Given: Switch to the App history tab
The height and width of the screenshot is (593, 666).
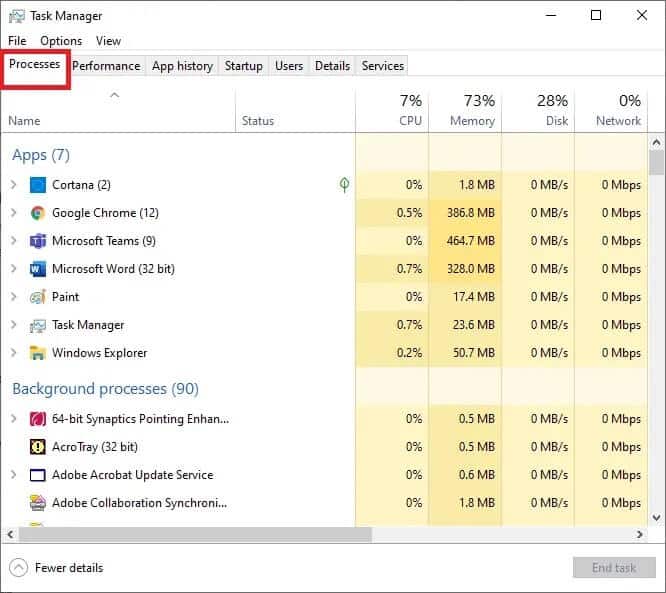Looking at the screenshot, I should tap(182, 66).
